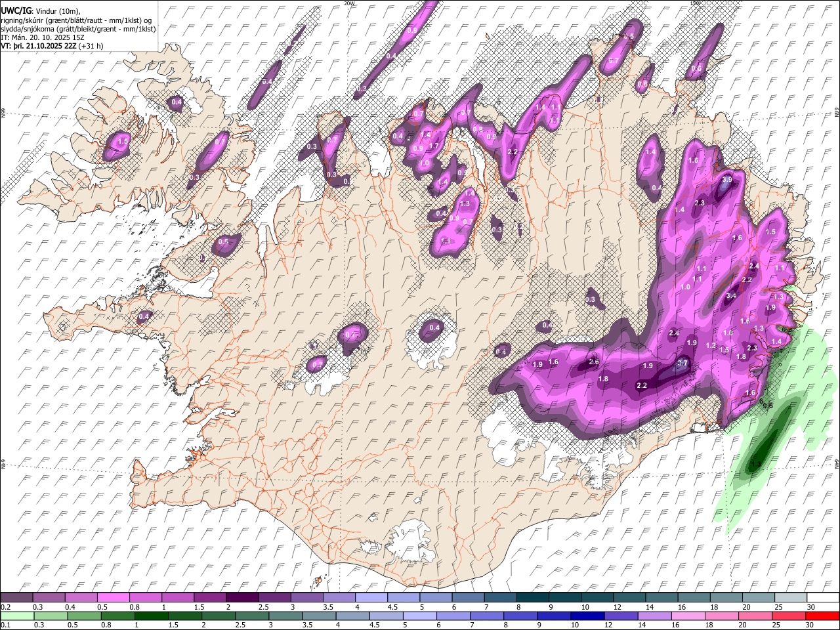Click the 20W longitude label at top
The width and height of the screenshot is (840, 630).
(349, 3)
